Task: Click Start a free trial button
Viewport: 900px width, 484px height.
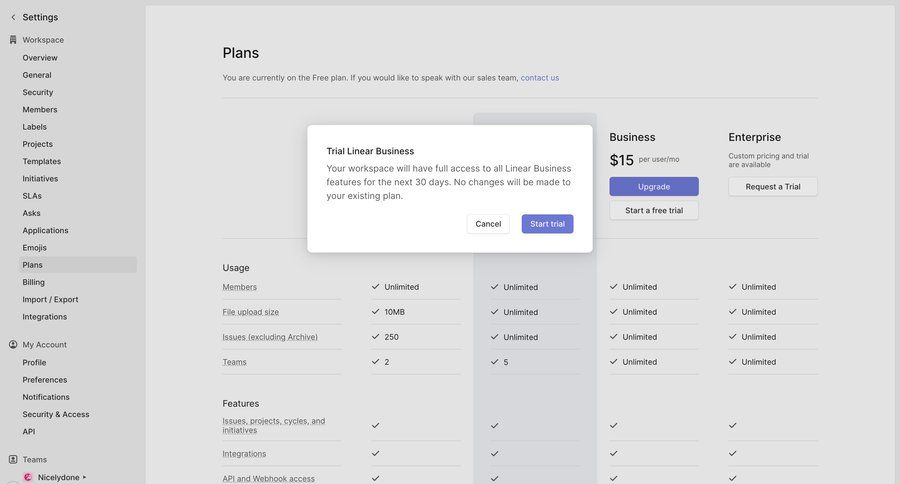Action: [x=654, y=210]
